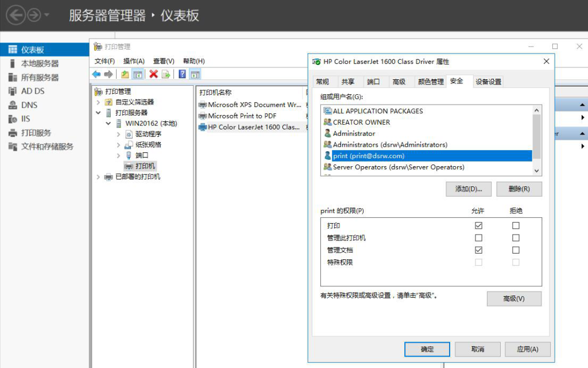Click the user list scrollbar up arrow
This screenshot has height=368, width=588.
537,110
